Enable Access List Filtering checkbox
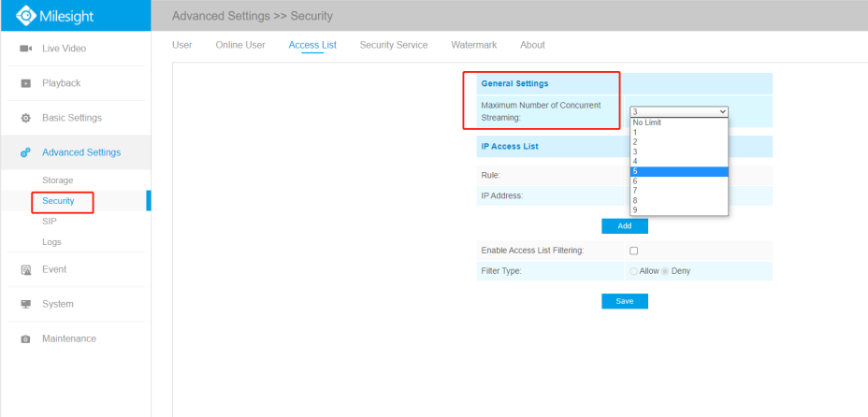Viewport: 868px width, 417px height. [634, 251]
